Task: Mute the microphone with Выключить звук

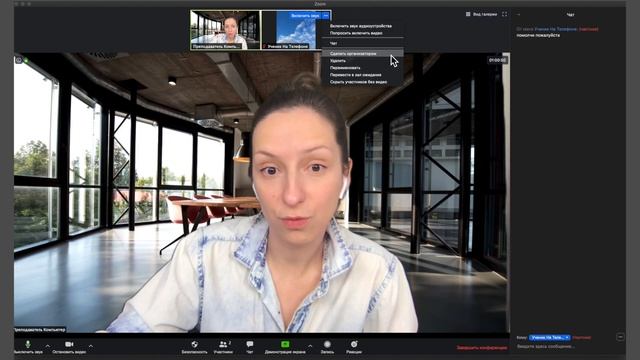Action: click(28, 347)
